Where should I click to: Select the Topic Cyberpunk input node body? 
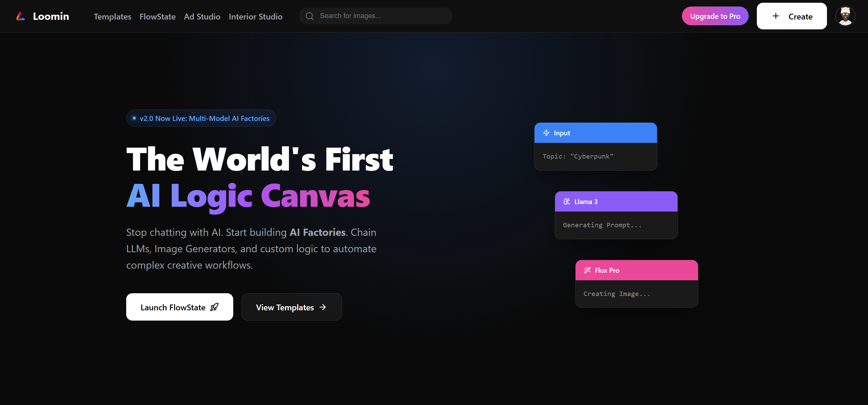pyautogui.click(x=595, y=157)
